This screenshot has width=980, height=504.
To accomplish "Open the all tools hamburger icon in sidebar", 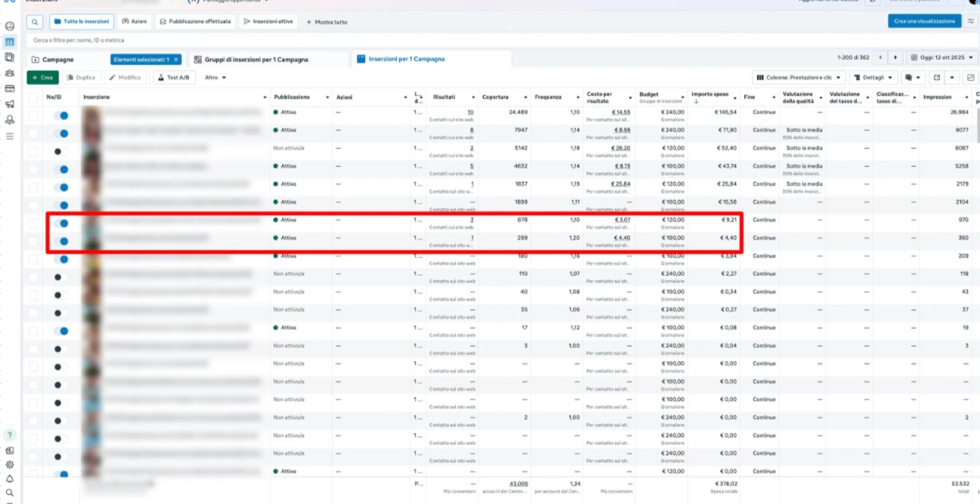I will [9, 136].
